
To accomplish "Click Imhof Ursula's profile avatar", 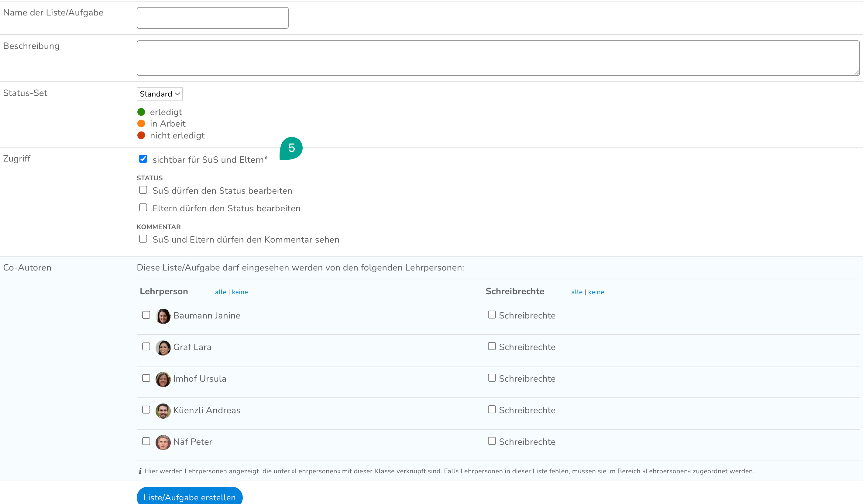I will (163, 380).
